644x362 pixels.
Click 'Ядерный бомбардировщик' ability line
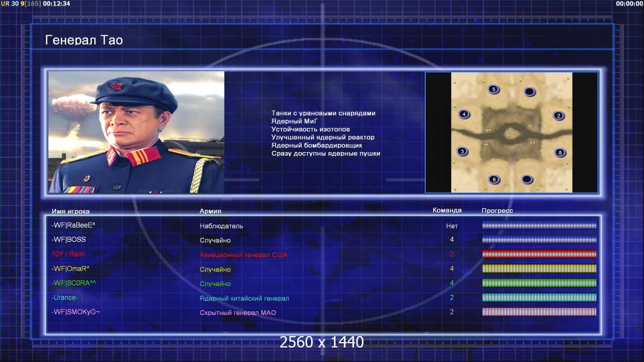click(317, 145)
